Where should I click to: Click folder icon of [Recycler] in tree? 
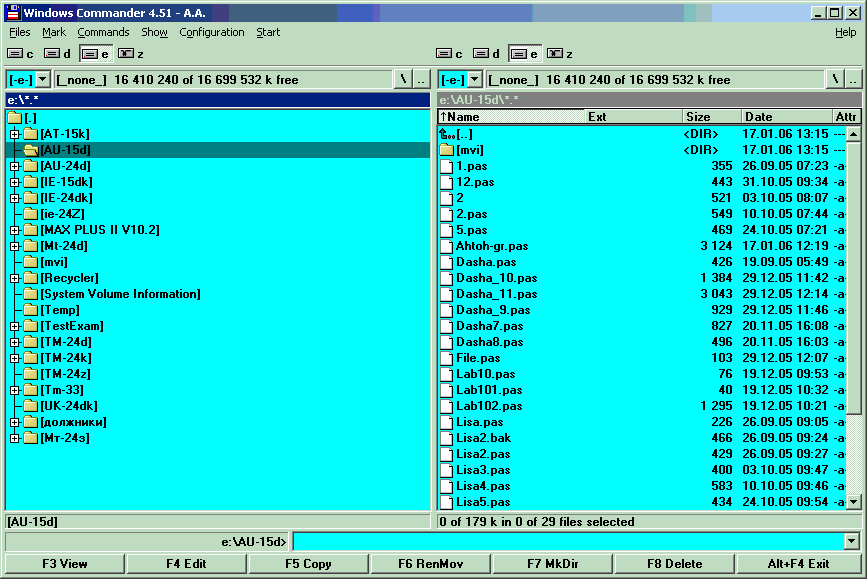pos(31,278)
